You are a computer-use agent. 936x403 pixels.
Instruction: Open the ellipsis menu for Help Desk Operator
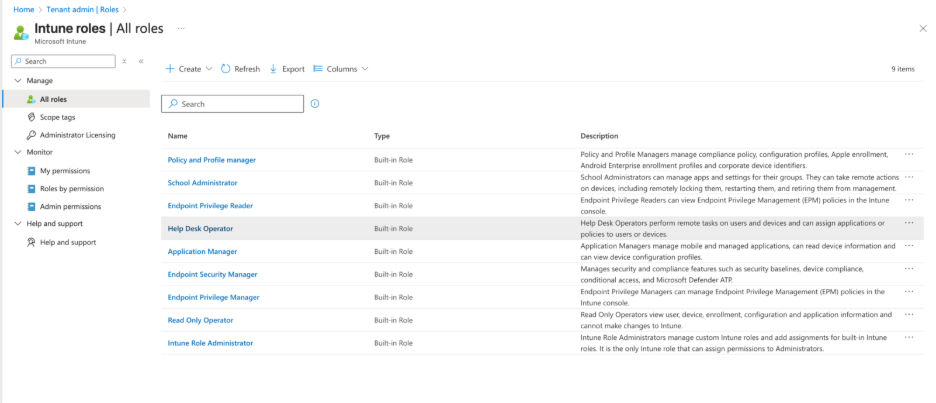pos(909,223)
